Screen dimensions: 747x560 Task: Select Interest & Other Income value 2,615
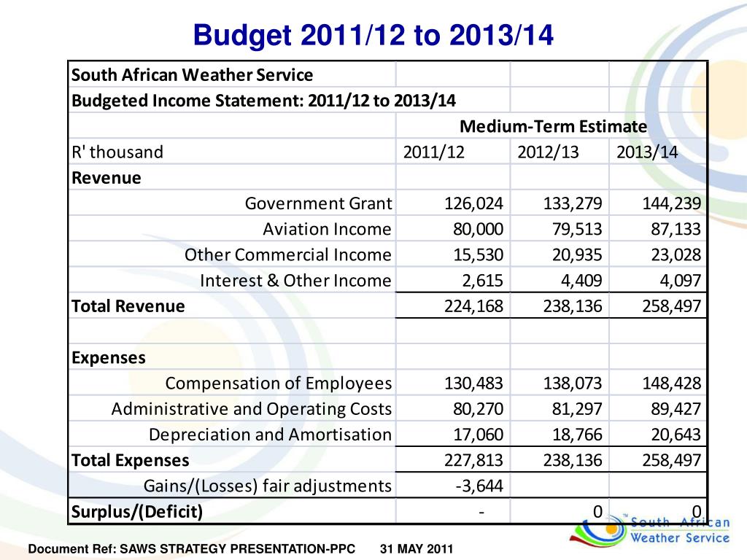(482, 281)
